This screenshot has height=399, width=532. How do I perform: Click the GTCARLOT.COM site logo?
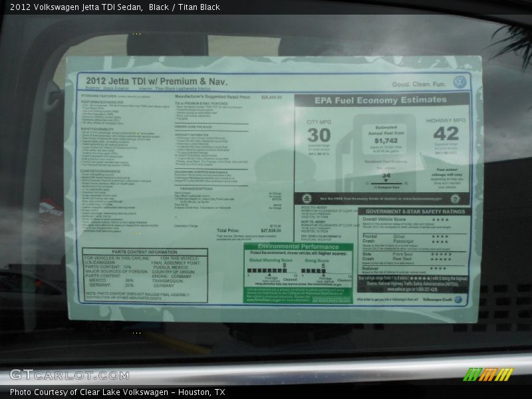(69, 375)
